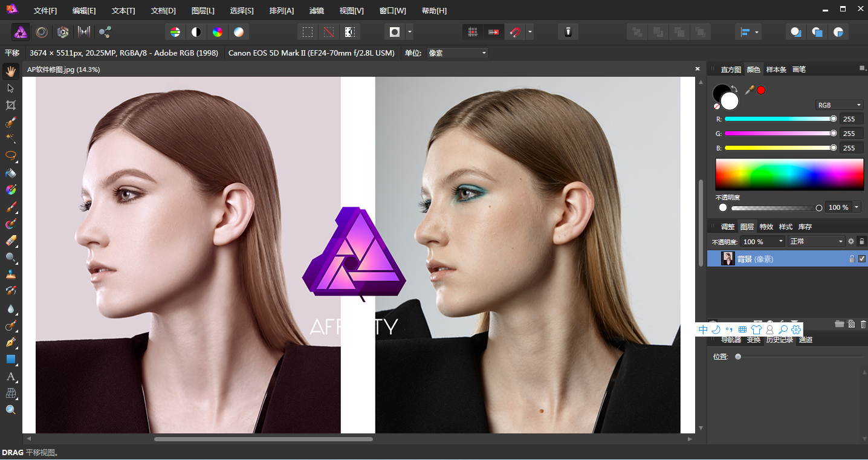
Task: Click the Invert Selection icon
Action: (x=349, y=32)
